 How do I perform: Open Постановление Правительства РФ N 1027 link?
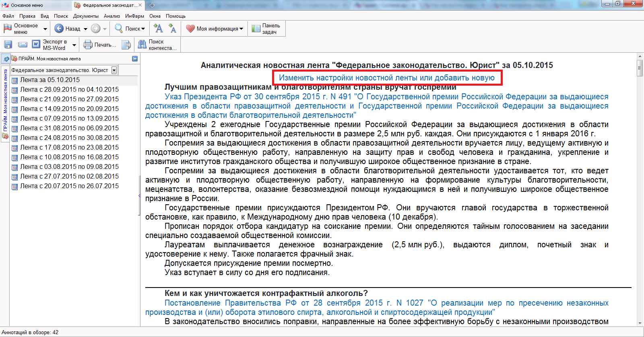pos(377,308)
